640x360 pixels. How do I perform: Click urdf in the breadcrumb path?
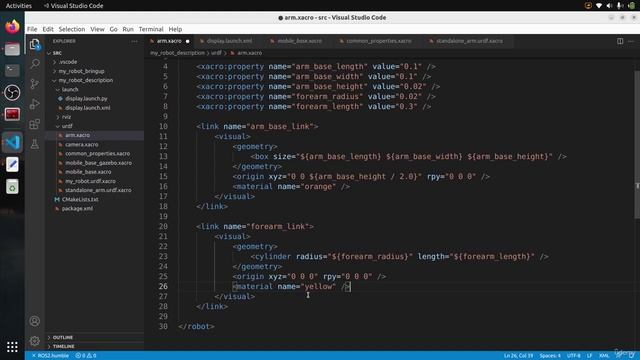click(216, 53)
